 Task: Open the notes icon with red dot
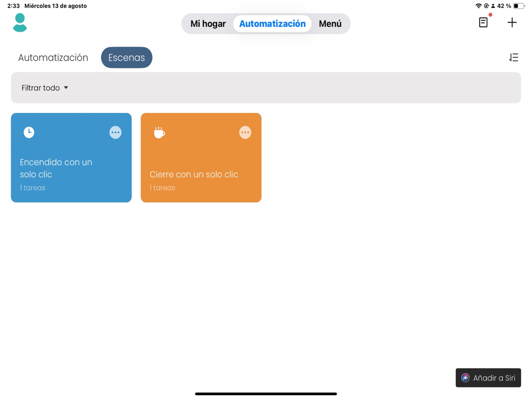coord(483,22)
